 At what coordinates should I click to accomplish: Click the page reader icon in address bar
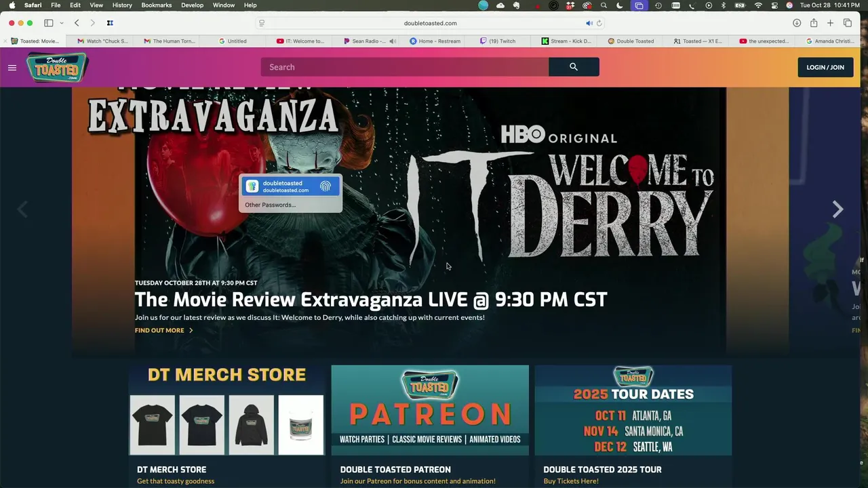[262, 23]
